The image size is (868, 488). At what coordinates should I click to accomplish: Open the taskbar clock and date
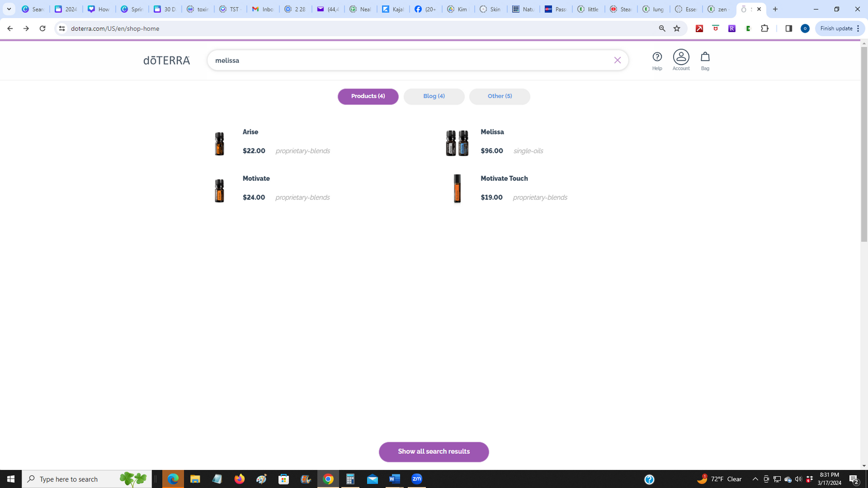(829, 479)
